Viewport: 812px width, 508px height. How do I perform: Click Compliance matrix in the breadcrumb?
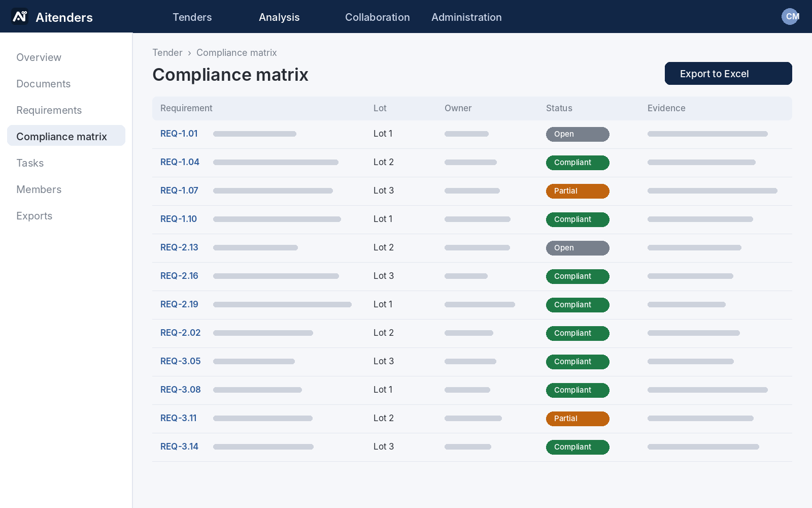236,53
